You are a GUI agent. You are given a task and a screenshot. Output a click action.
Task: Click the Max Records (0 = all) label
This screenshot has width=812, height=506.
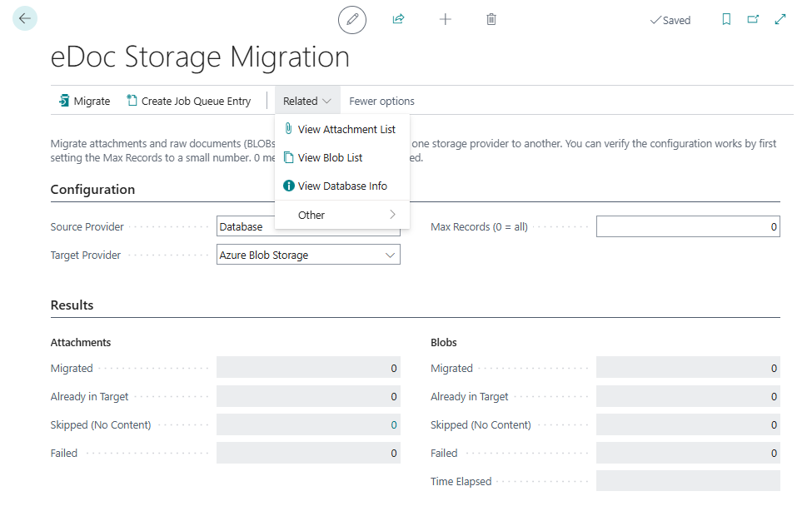point(479,226)
